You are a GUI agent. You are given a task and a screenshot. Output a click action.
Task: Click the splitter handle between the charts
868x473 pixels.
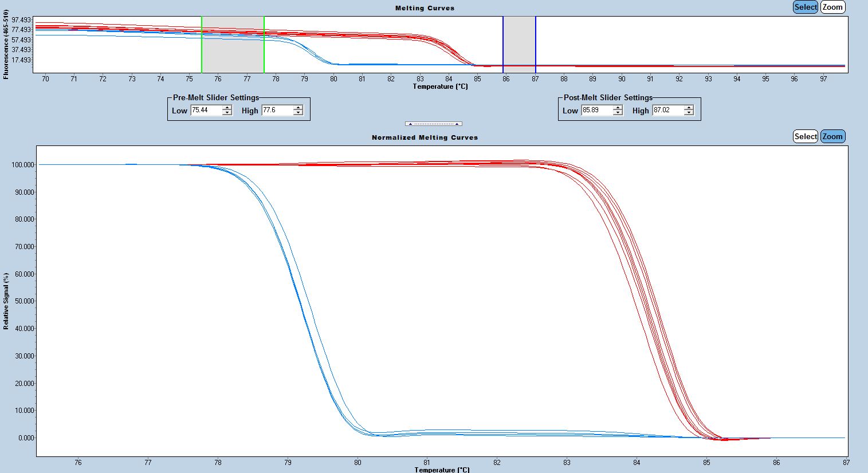tap(433, 124)
